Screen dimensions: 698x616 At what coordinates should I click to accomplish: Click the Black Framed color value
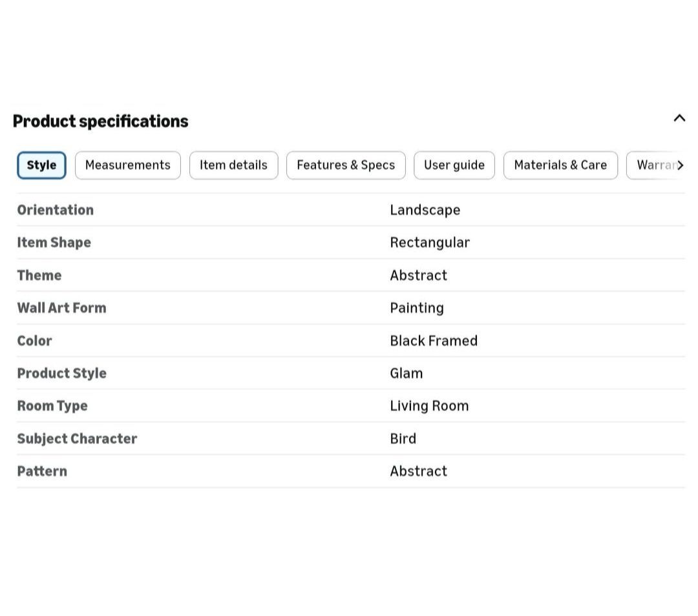434,341
